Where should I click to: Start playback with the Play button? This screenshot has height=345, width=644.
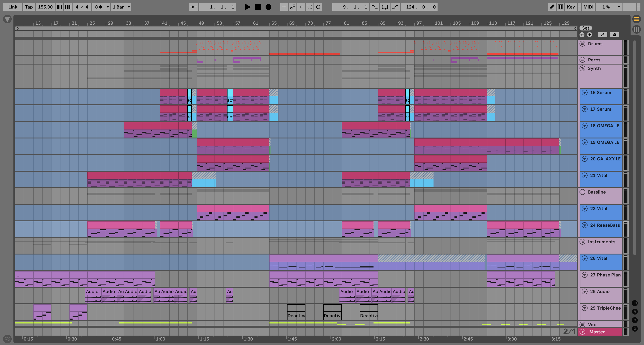click(x=247, y=7)
